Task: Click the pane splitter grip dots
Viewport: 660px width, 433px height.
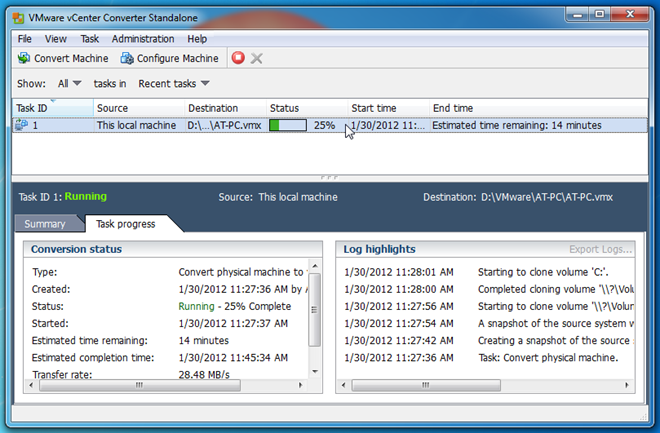Action: [329, 178]
